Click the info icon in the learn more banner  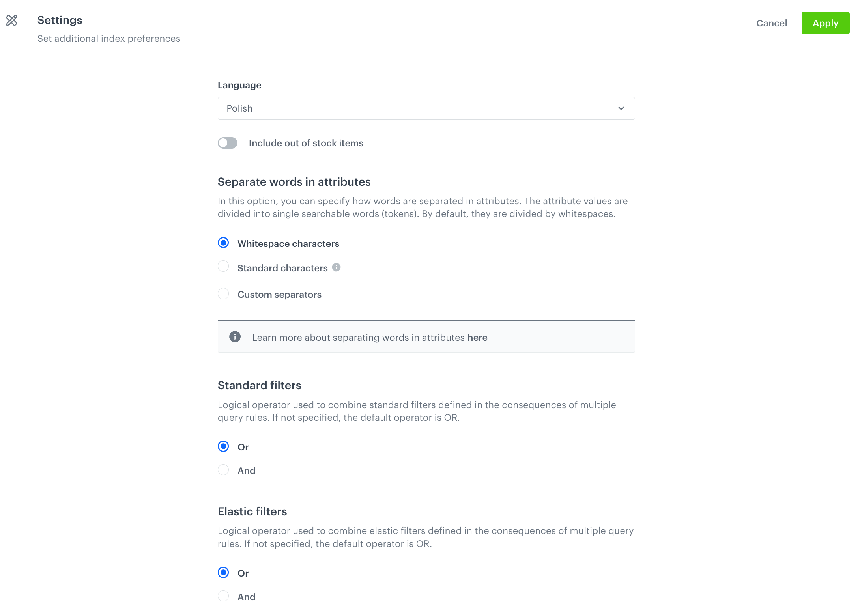[235, 337]
